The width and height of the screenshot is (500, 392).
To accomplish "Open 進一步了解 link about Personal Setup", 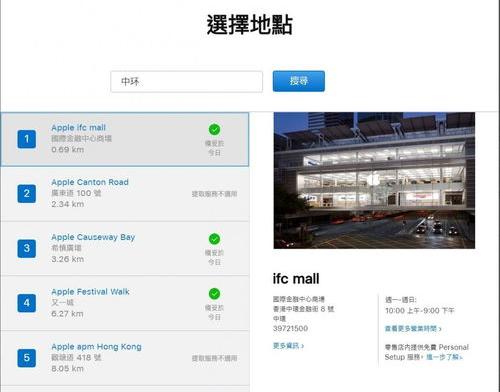I will click(444, 357).
